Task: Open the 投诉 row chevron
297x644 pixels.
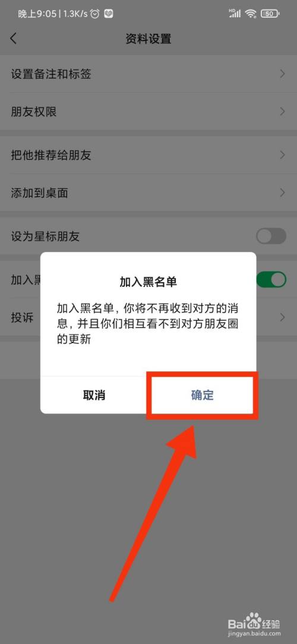Action: pyautogui.click(x=283, y=317)
